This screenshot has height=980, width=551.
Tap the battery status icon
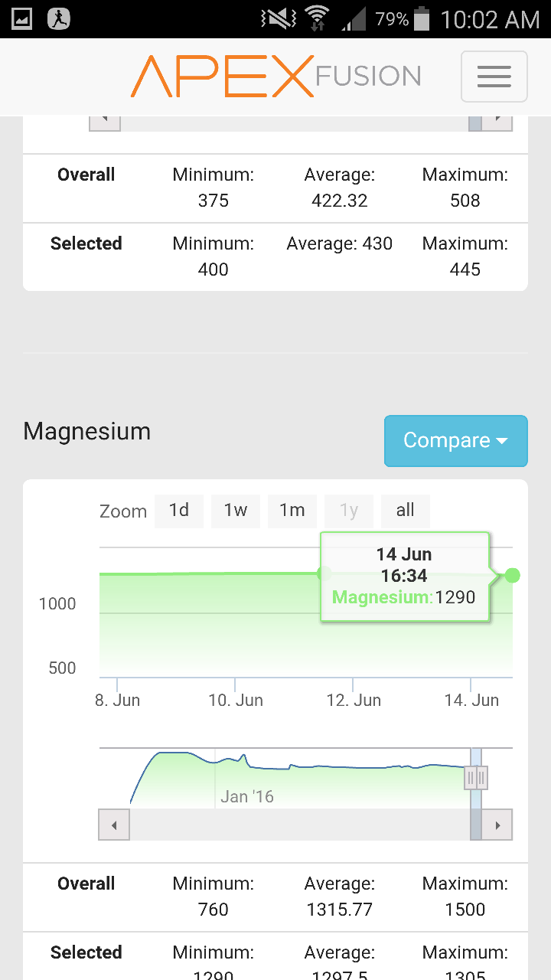421,19
